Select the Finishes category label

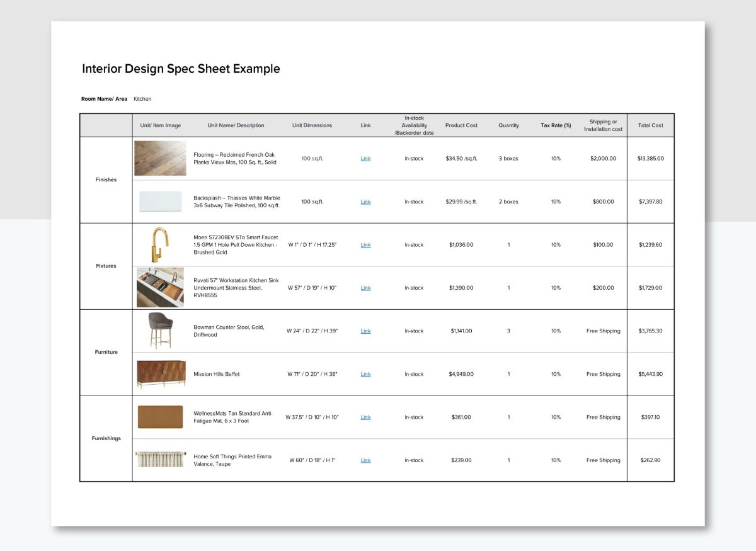point(106,179)
